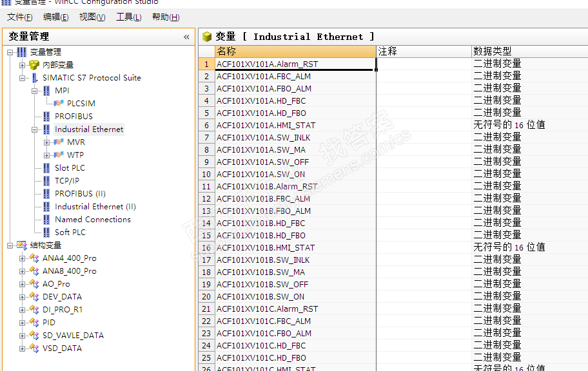This screenshot has width=588, height=371.
Task: Open the 文件(F) menu
Action: pos(19,17)
